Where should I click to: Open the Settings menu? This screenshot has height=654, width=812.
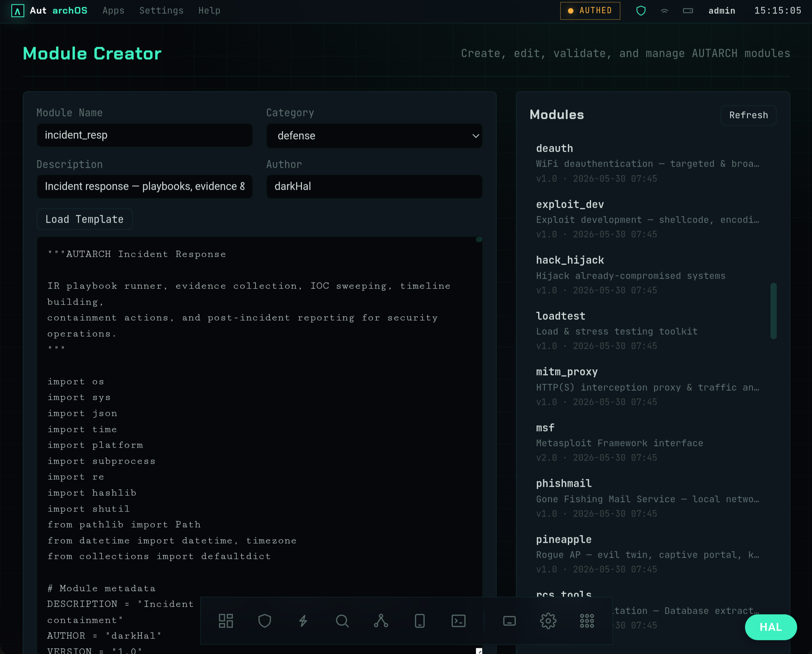(161, 11)
